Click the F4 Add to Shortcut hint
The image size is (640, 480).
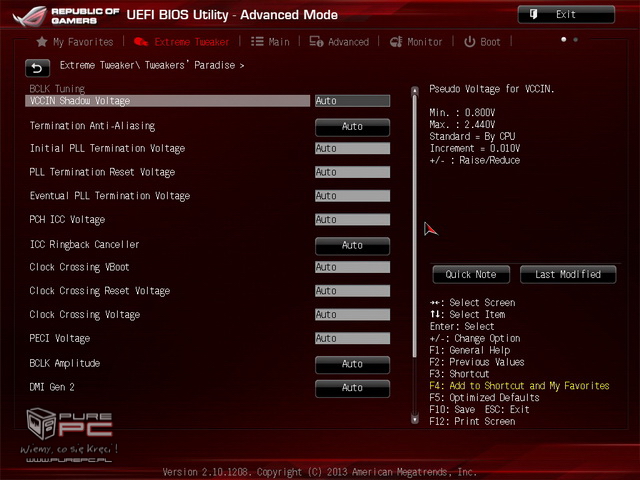[519, 386]
